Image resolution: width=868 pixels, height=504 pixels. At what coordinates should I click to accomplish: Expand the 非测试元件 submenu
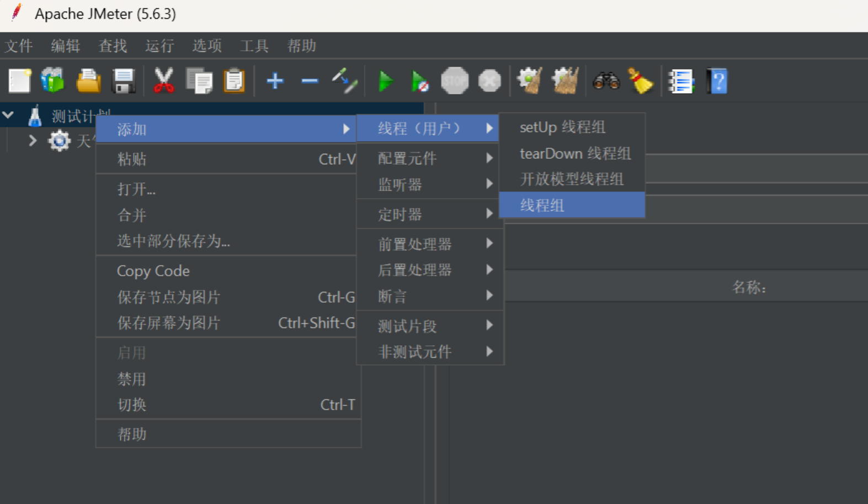coord(430,352)
